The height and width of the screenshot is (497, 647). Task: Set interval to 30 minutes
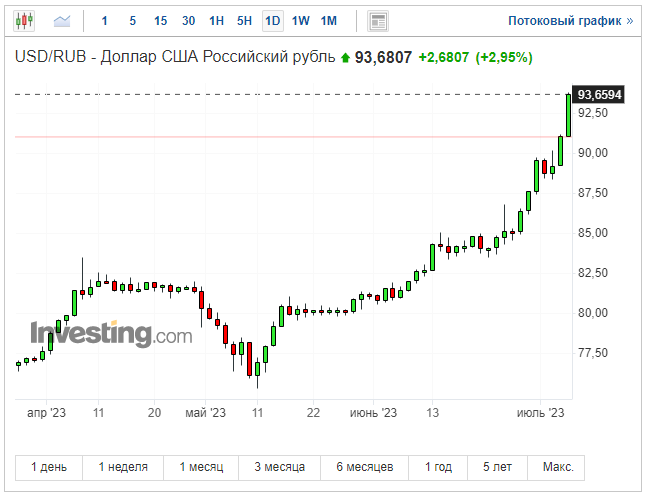[189, 21]
